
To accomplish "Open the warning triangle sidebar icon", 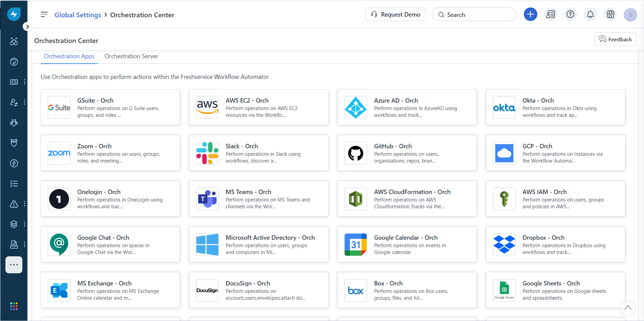I will pyautogui.click(x=14, y=204).
